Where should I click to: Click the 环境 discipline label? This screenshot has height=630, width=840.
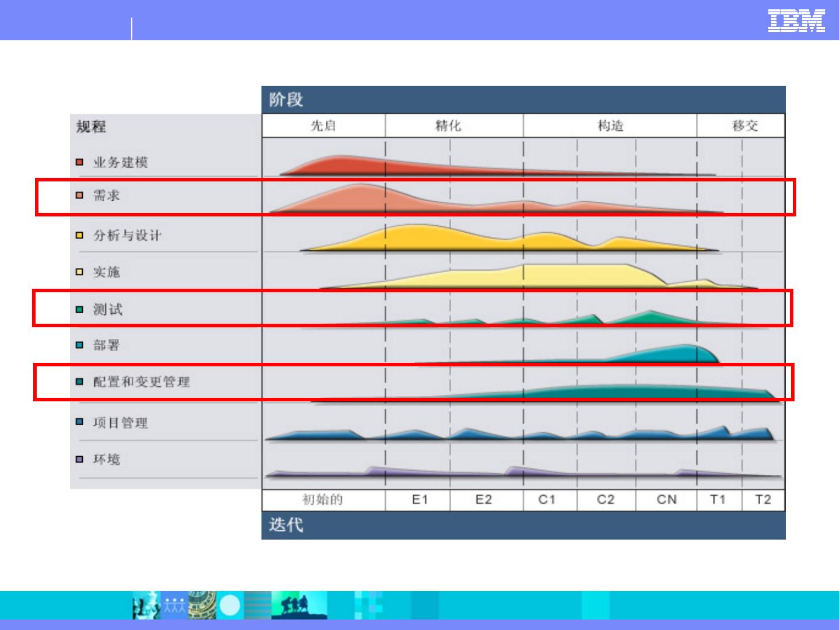(x=107, y=460)
